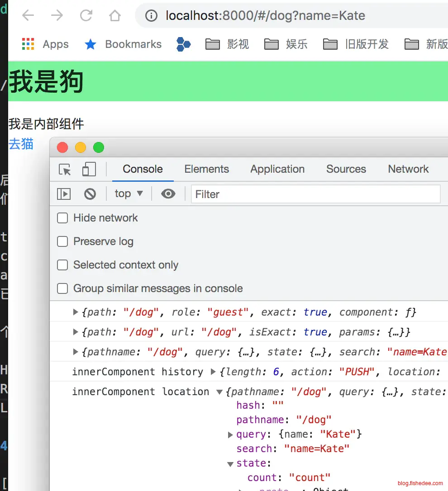Screen dimensions: 448x491
Task: Go to the browser home page icon
Action: click(x=115, y=16)
